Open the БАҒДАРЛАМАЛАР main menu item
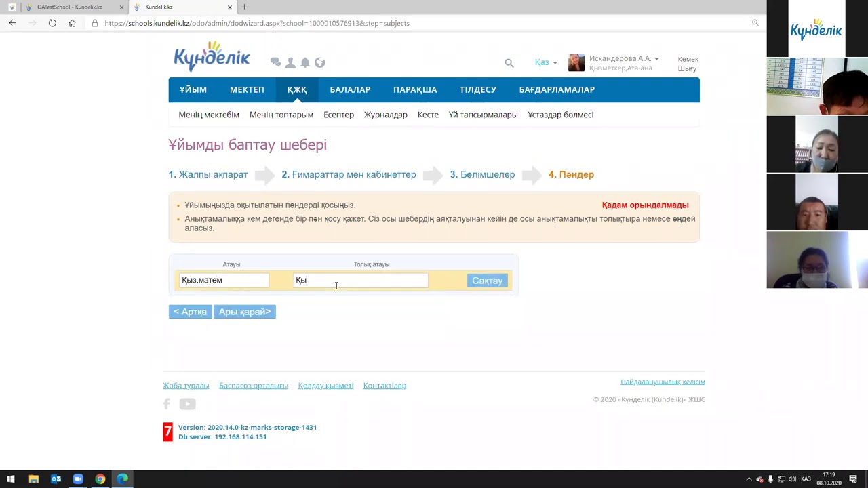868x488 pixels. pyautogui.click(x=557, y=89)
